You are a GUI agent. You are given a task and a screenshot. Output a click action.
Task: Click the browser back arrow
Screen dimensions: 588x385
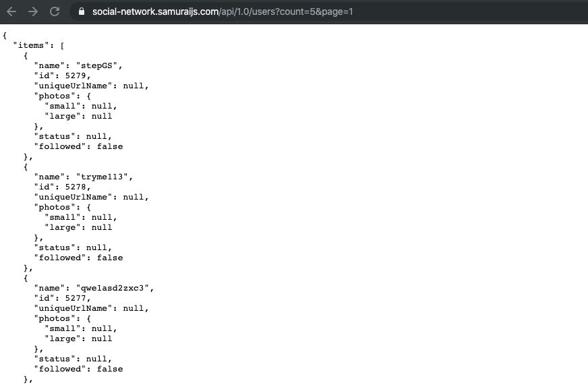coord(11,11)
